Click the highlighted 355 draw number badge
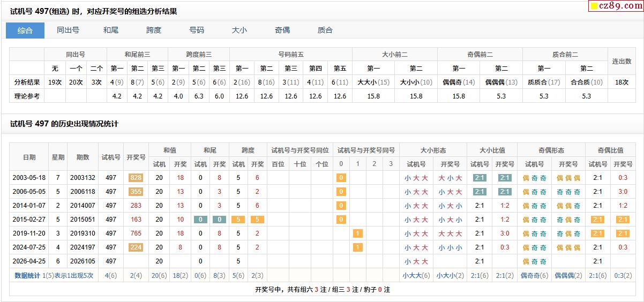The width and height of the screenshot is (644, 302). click(136, 192)
